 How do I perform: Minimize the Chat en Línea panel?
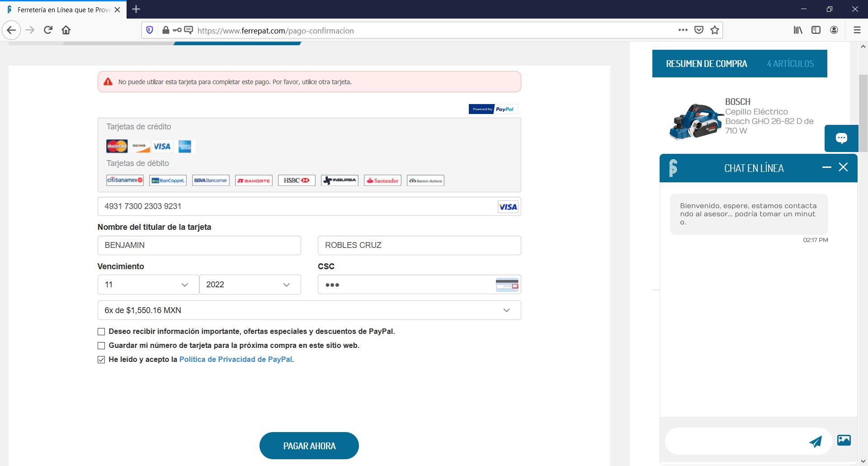pyautogui.click(x=827, y=167)
